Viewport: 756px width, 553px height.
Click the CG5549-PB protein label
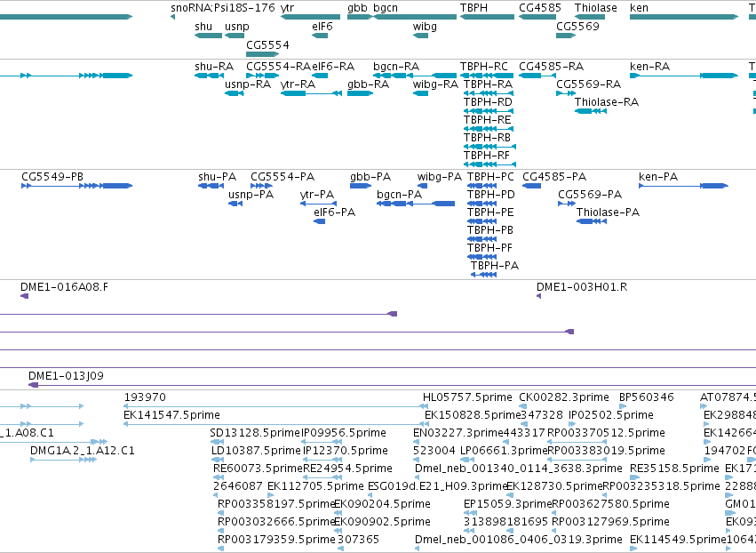[x=52, y=177]
